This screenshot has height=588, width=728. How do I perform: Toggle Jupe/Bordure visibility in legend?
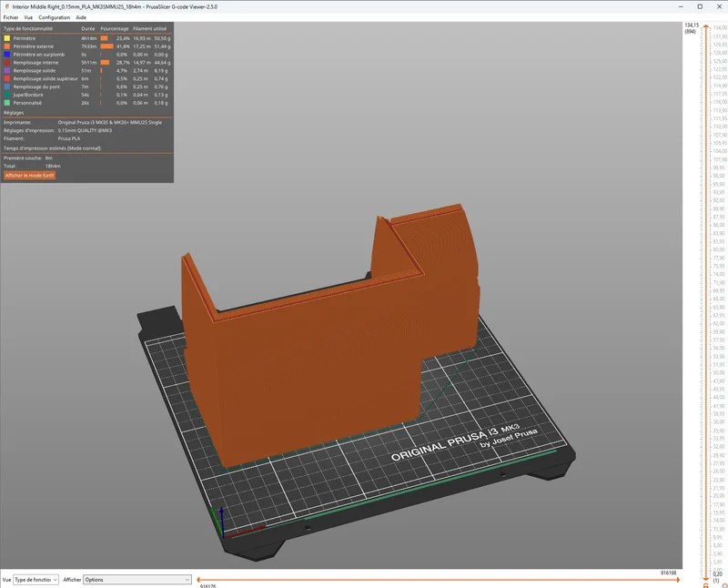87,95
